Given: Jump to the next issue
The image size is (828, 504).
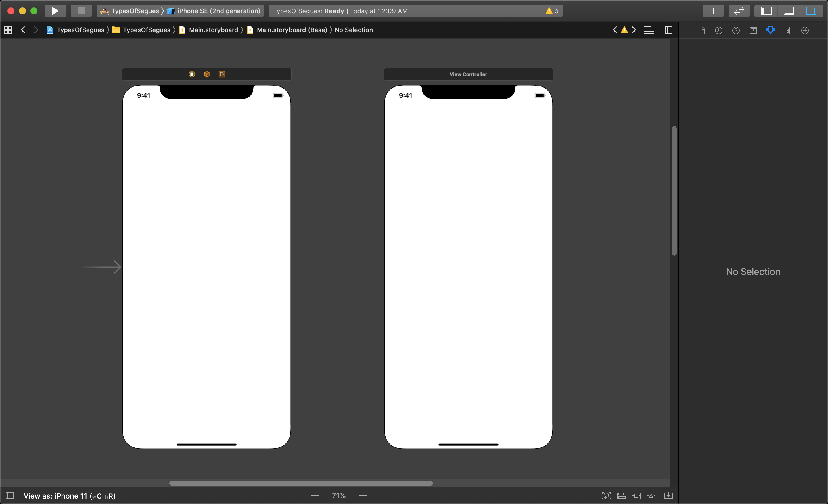Looking at the screenshot, I should coord(634,30).
